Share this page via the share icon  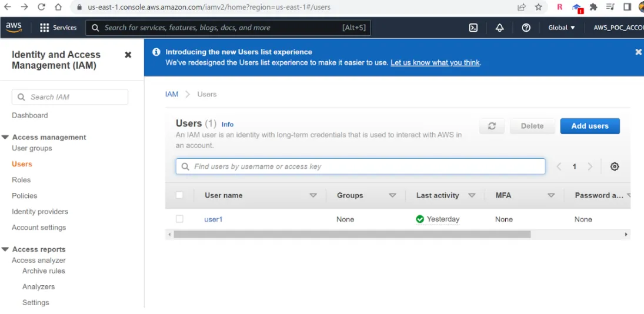522,7
